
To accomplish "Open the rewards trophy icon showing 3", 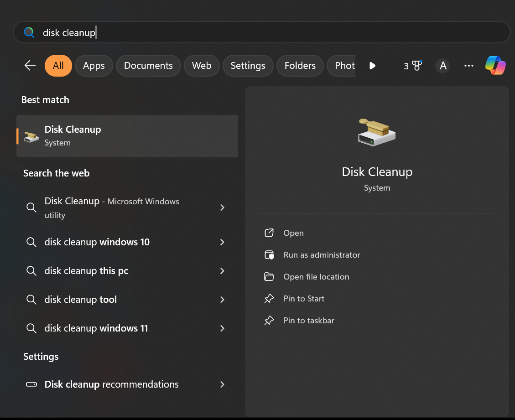I will [412, 66].
